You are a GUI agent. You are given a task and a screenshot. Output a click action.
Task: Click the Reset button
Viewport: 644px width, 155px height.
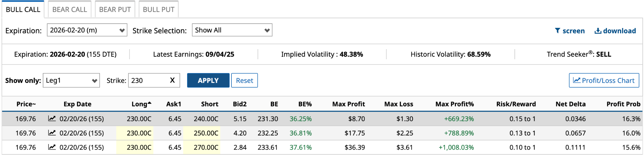pos(244,80)
